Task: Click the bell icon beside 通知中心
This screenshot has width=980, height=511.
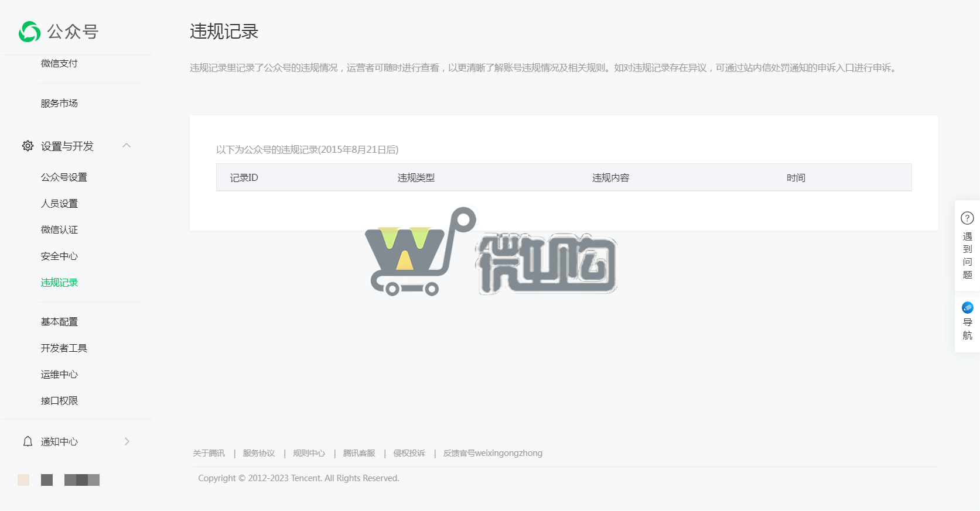Action: (x=28, y=441)
